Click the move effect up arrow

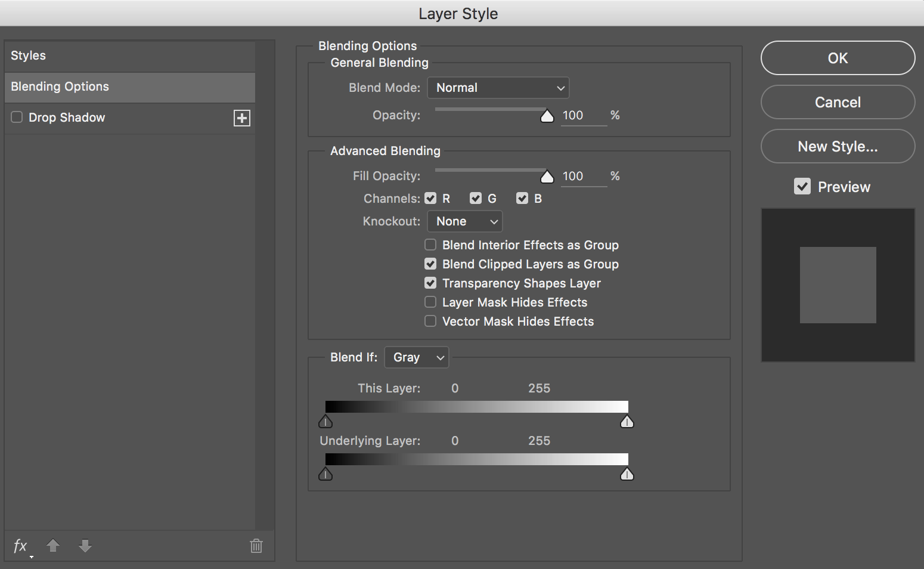pyautogui.click(x=53, y=545)
